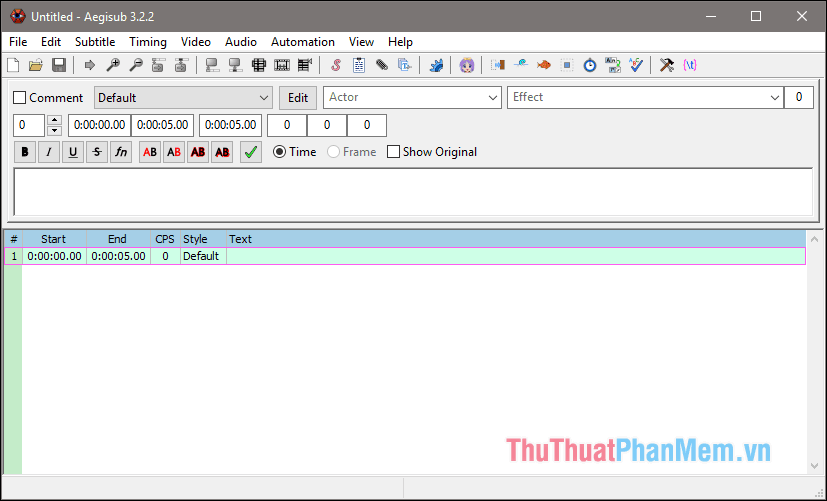
Task: Open the Automation menu
Action: (x=303, y=42)
